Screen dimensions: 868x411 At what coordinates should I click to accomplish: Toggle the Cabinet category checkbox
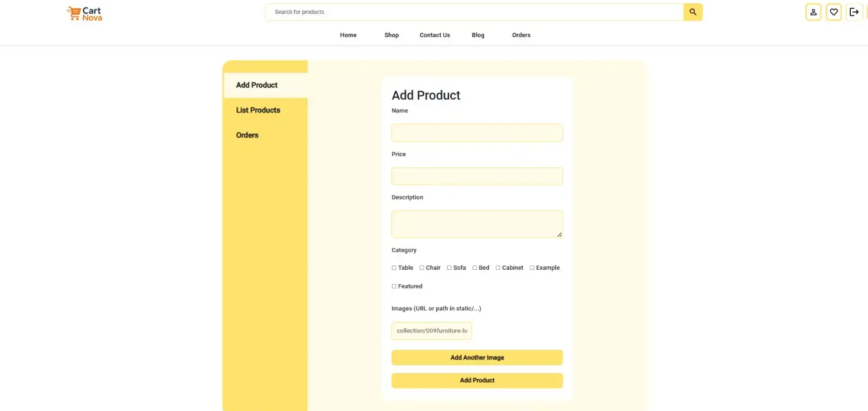click(498, 268)
